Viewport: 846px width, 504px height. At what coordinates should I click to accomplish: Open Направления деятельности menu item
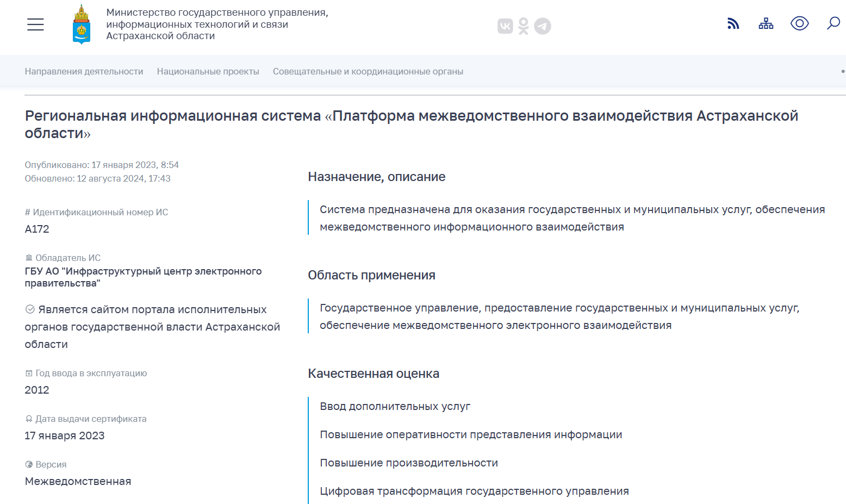(x=84, y=71)
